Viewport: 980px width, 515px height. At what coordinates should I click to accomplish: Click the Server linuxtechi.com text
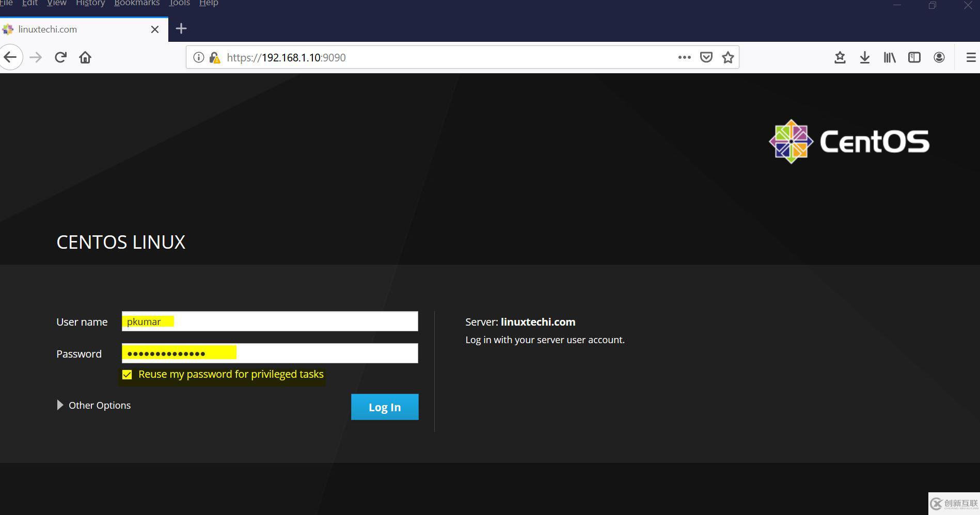(x=520, y=322)
